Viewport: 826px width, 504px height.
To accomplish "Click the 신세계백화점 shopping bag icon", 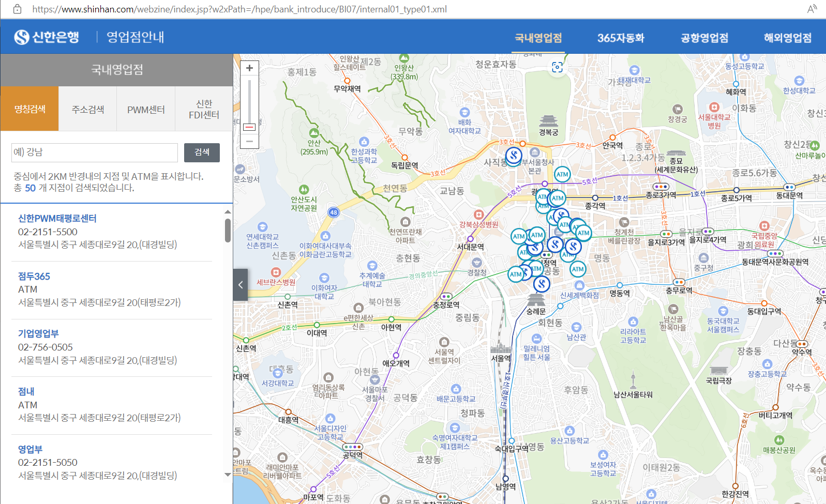I will (579, 285).
